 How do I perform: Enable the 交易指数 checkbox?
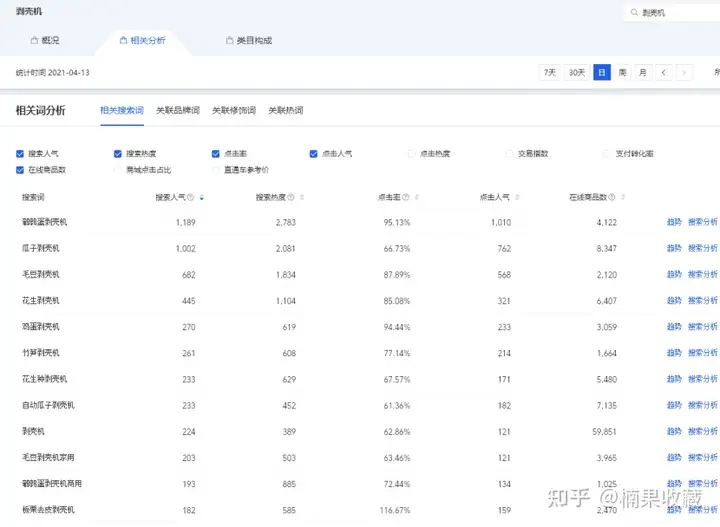pyautogui.click(x=509, y=154)
